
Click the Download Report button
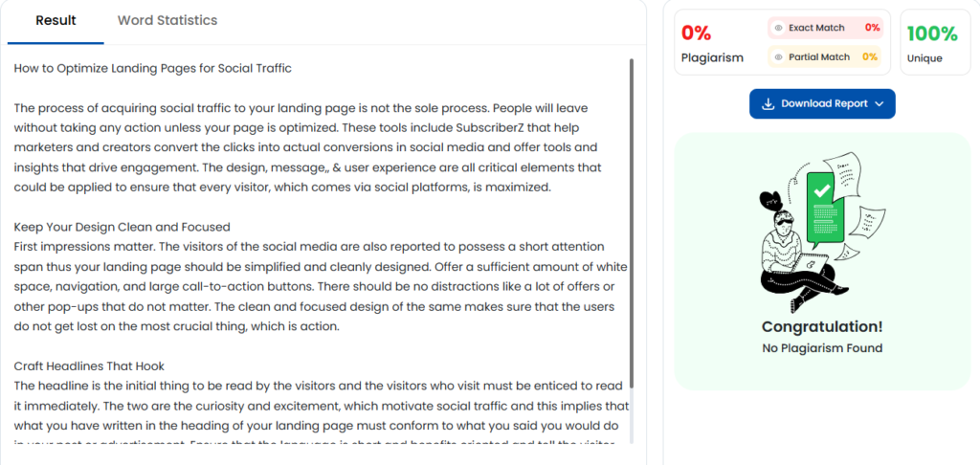pyautogui.click(x=822, y=103)
